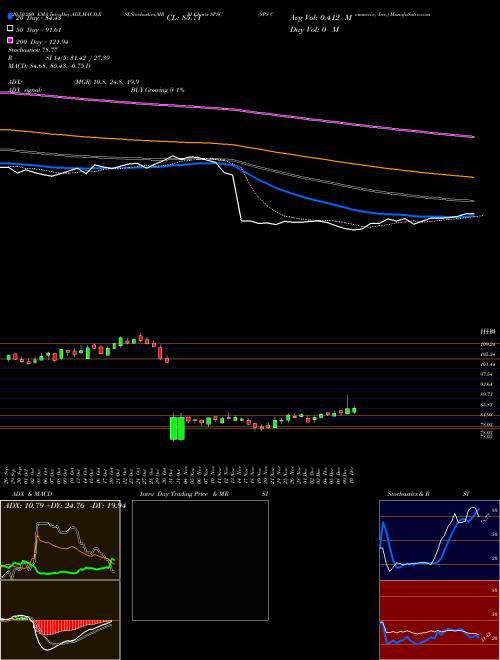Click the MACD histogram panel
500x660 pixels.
click(x=60, y=620)
